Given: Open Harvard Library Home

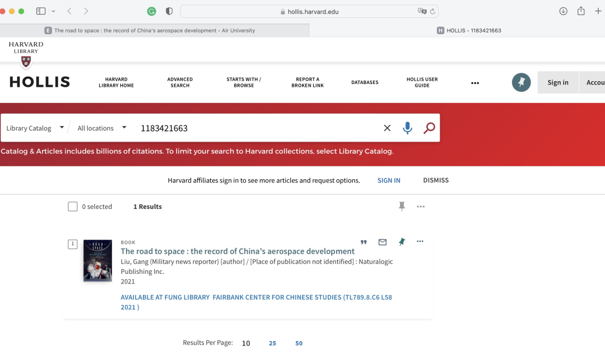Looking at the screenshot, I should (116, 82).
